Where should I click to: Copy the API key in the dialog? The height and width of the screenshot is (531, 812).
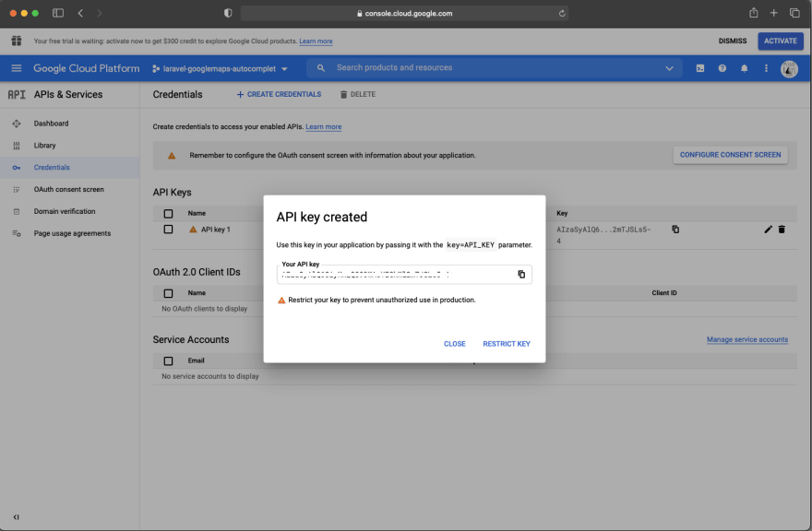(521, 274)
